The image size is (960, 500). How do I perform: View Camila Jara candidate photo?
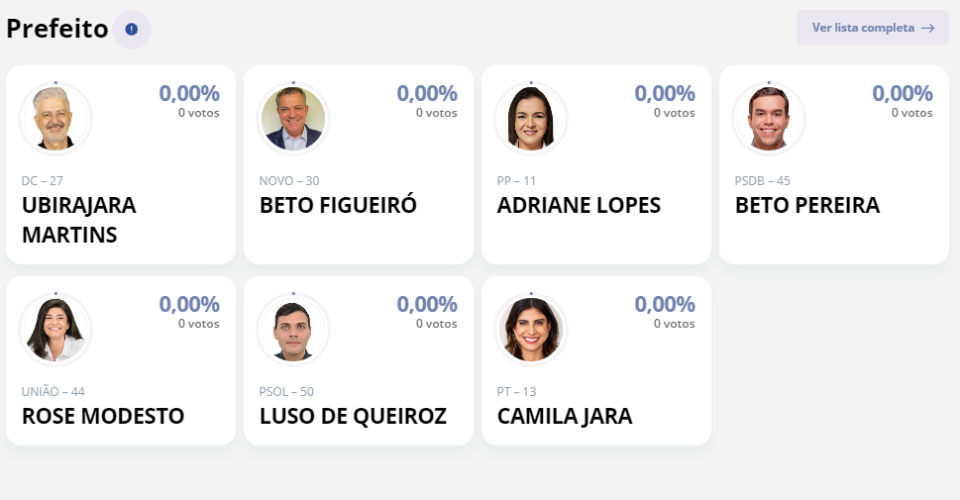[531, 329]
